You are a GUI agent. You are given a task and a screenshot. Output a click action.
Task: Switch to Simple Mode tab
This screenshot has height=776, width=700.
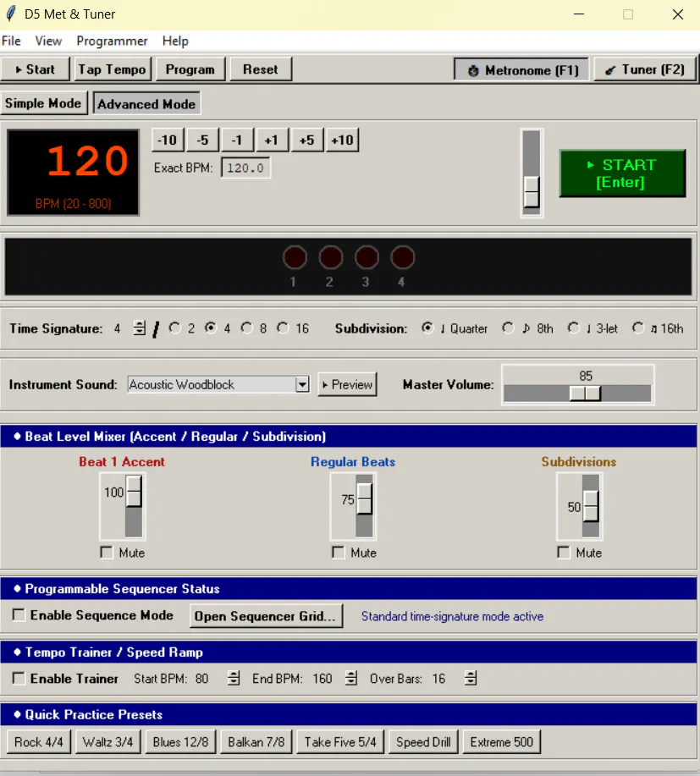pyautogui.click(x=43, y=103)
